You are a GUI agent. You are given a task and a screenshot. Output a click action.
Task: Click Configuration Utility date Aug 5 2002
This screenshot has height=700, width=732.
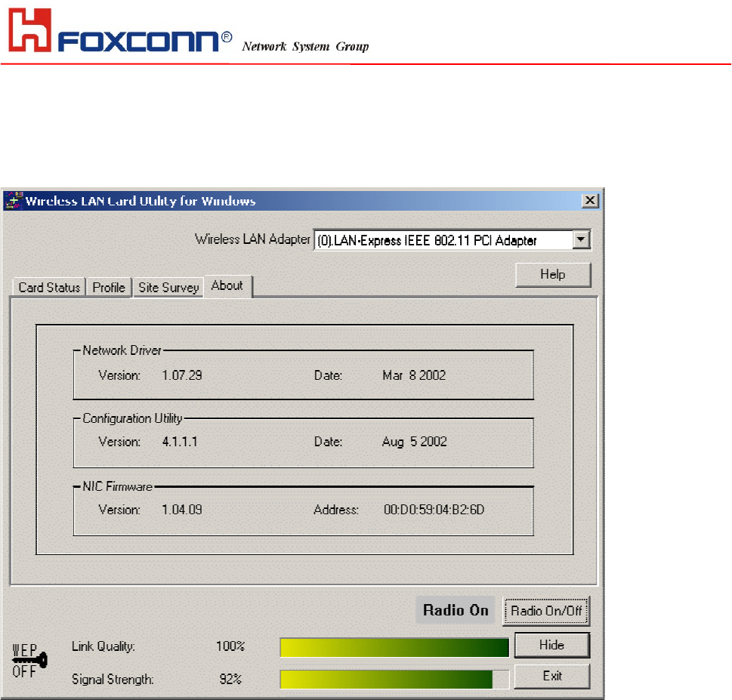[415, 442]
